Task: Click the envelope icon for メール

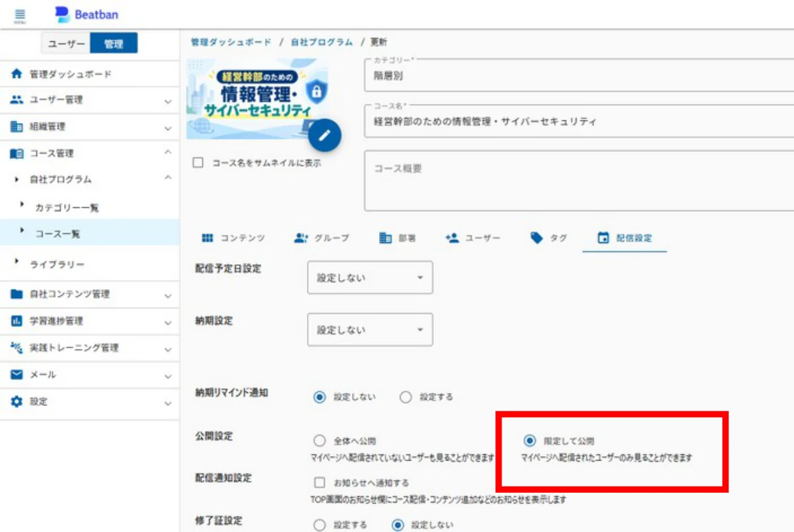Action: click(17, 374)
